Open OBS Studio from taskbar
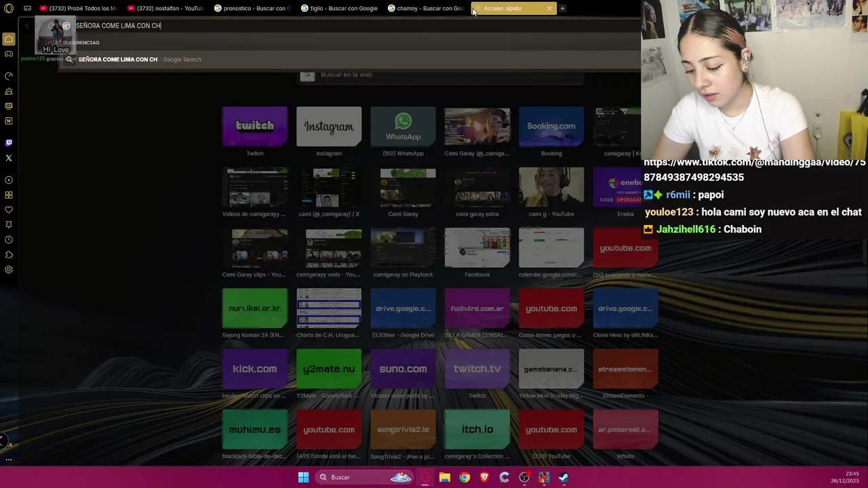This screenshot has width=868, height=488. [524, 477]
